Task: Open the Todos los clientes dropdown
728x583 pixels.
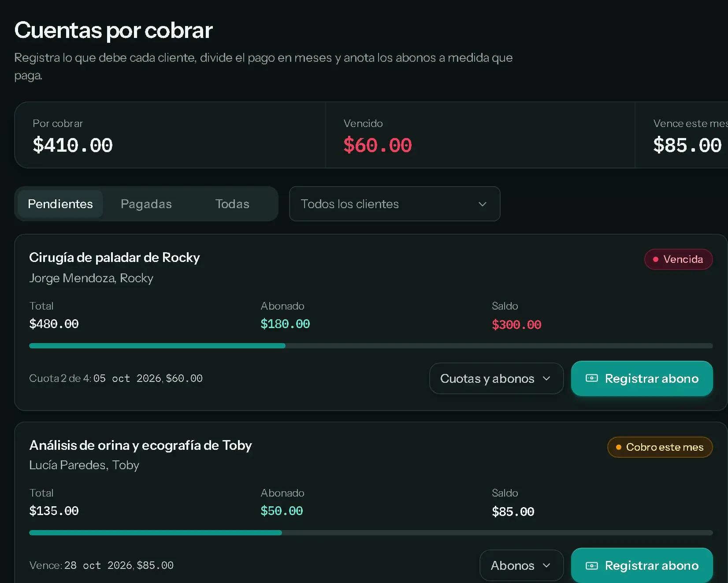Action: point(394,204)
